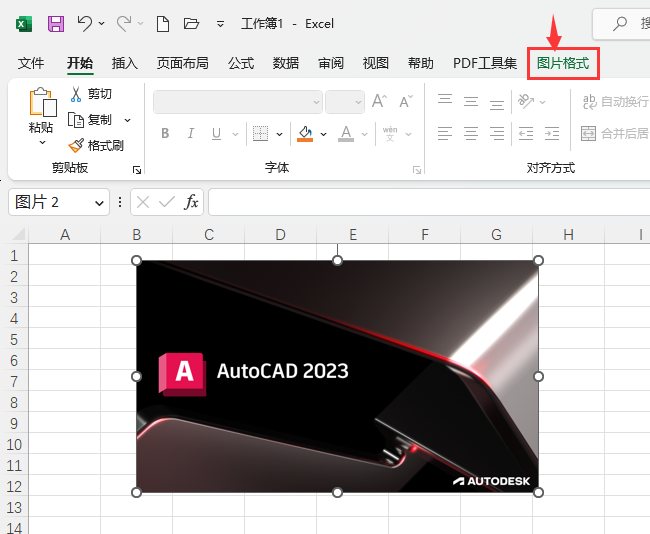Open the 剪贴板 dialog launcher
The height and width of the screenshot is (534, 650).
137,170
